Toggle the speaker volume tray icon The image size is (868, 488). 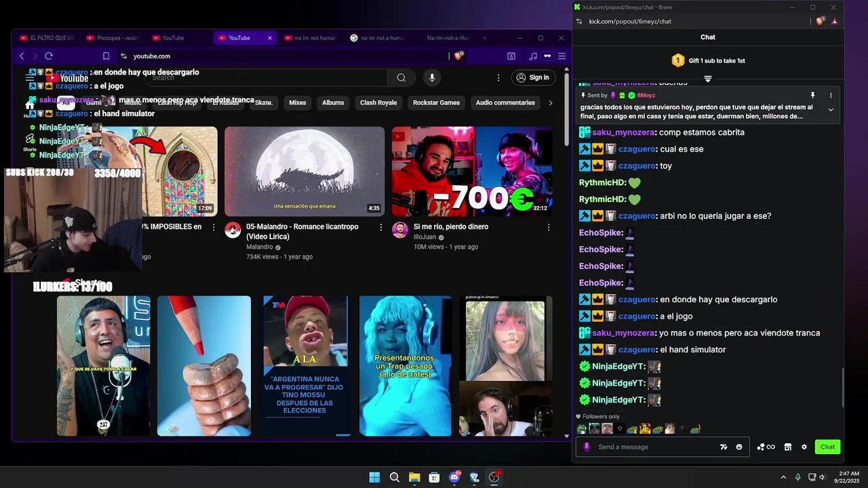823,477
